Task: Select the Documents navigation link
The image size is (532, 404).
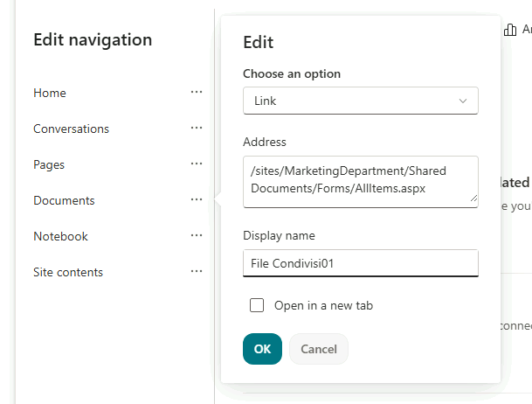Action: click(x=64, y=200)
